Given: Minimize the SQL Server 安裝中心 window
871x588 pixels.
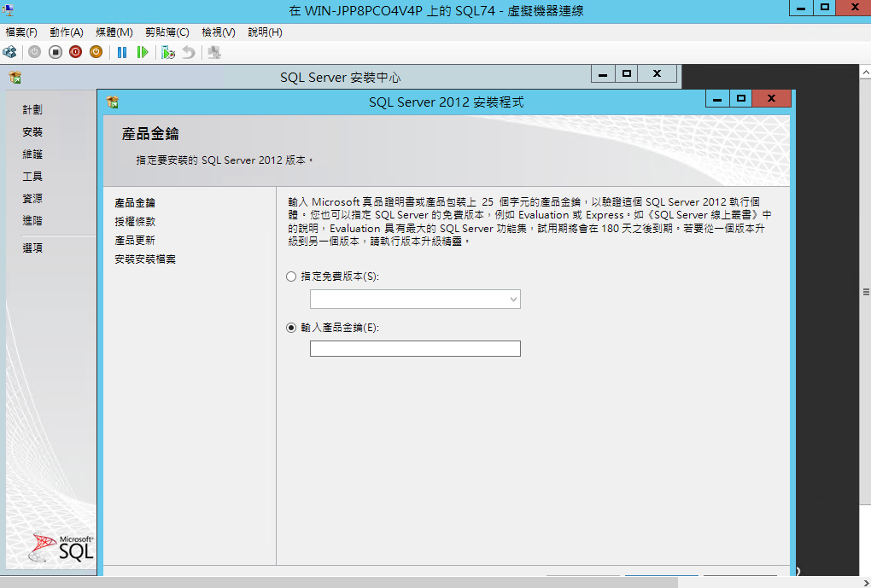Looking at the screenshot, I should click(x=603, y=74).
